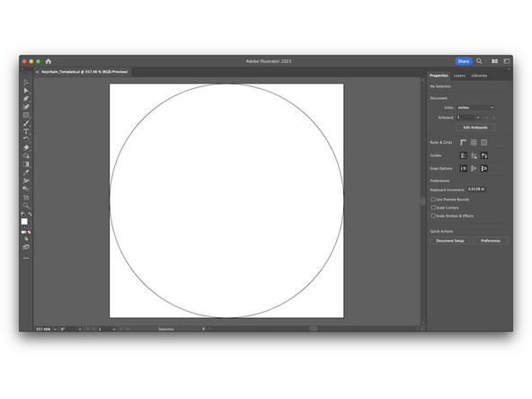The image size is (532, 399).
Task: Select the Blend tool
Action: point(26,189)
